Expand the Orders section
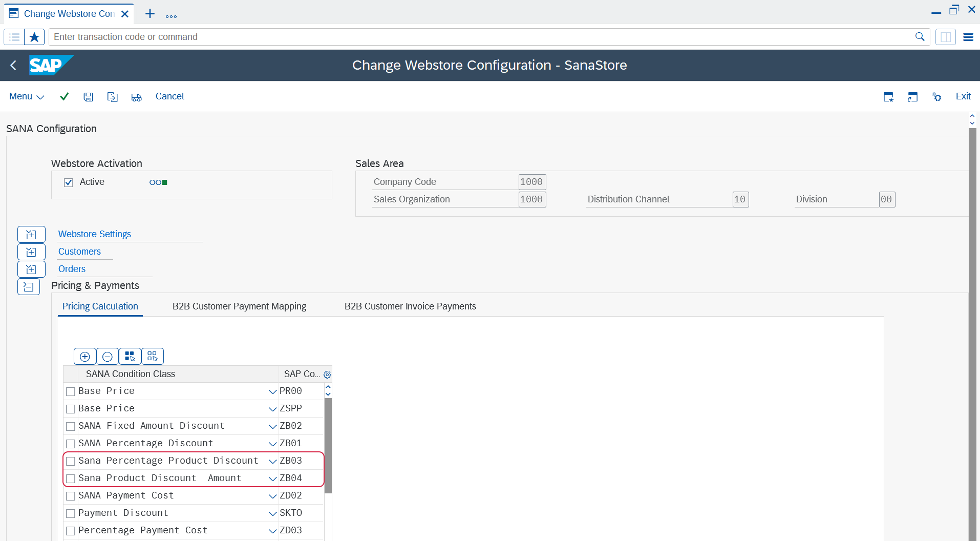980x541 pixels. pyautogui.click(x=31, y=269)
